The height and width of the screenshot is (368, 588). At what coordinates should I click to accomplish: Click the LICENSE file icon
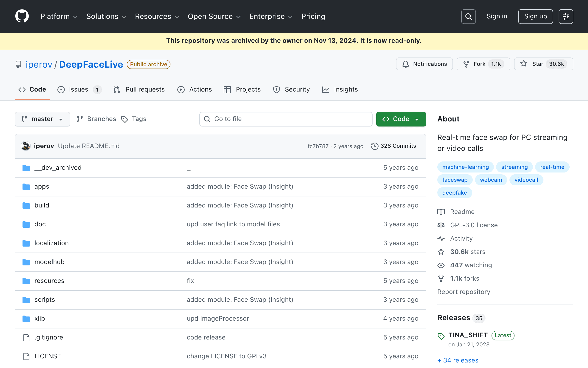(x=26, y=356)
